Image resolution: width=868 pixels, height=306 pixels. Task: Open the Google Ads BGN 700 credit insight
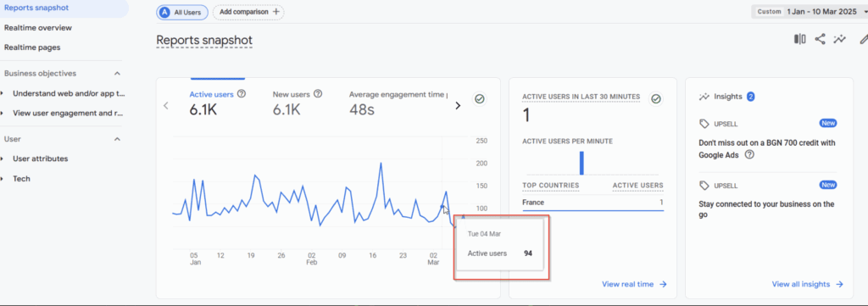point(766,149)
